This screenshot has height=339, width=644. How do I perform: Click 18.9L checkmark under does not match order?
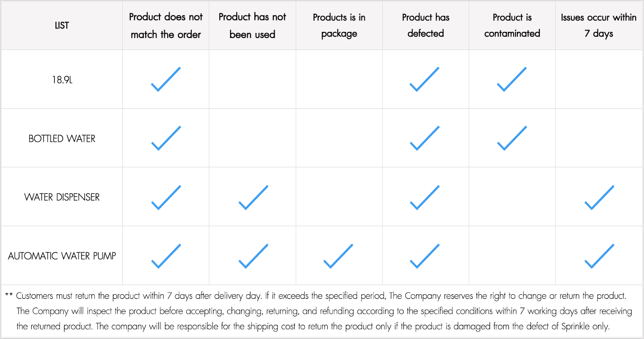coord(166,79)
